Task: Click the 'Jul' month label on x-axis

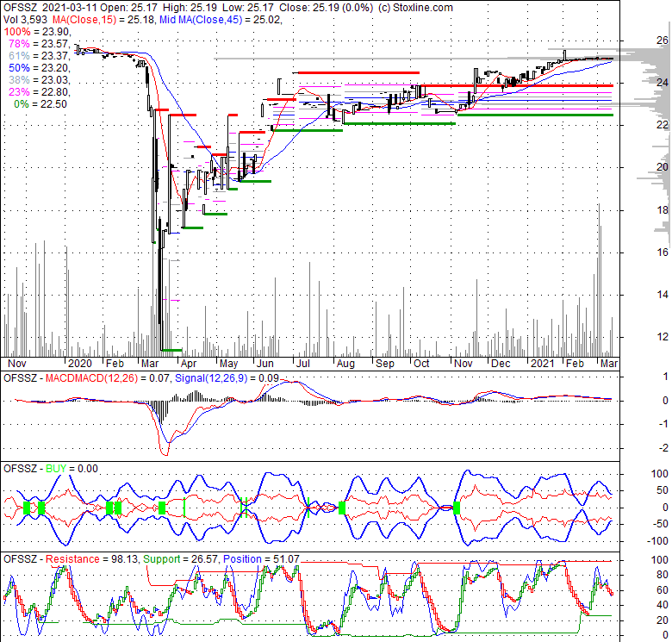Action: 302,364
